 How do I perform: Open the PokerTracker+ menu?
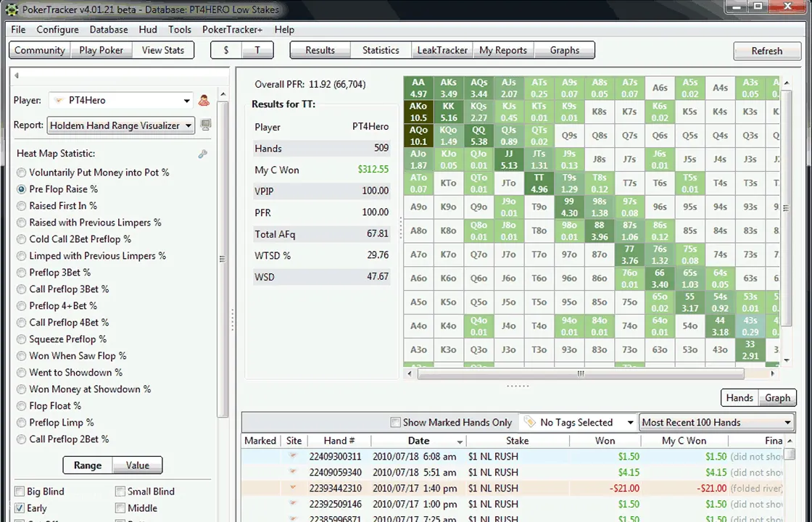[233, 30]
